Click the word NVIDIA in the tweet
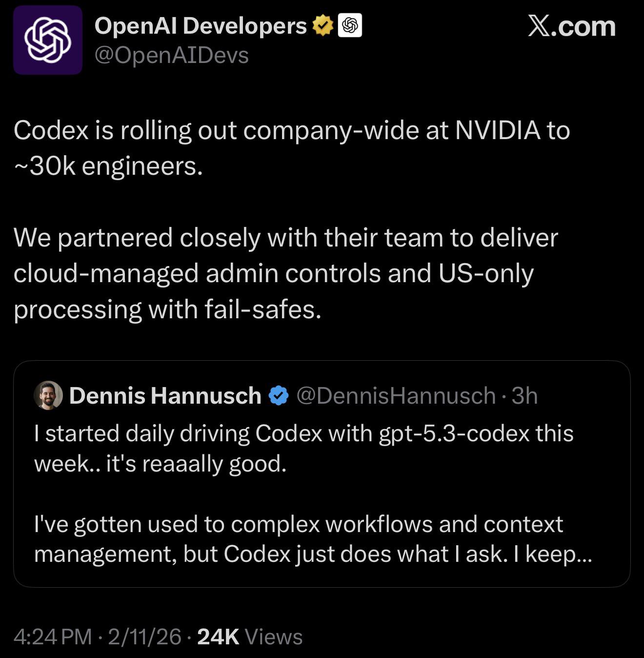 pos(498,130)
